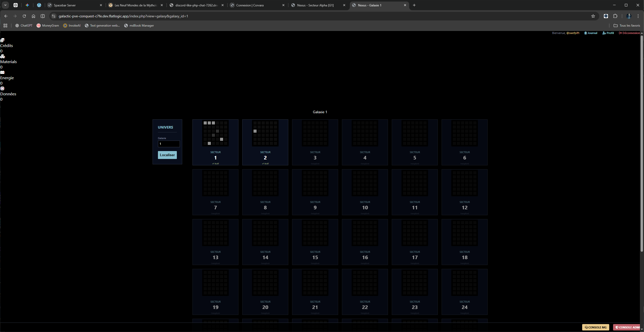Viewport: 644px width, 332px height.
Task: Open the Journal link
Action: click(x=591, y=33)
